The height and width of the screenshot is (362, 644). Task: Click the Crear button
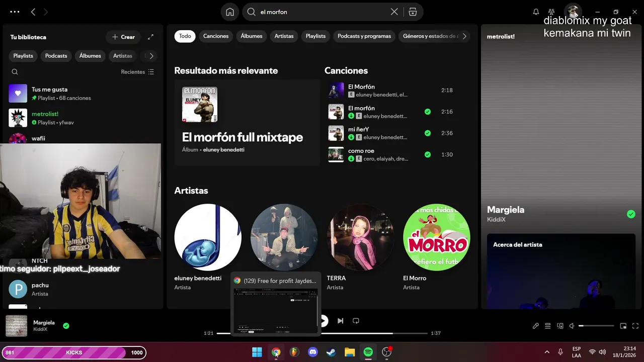tap(123, 37)
